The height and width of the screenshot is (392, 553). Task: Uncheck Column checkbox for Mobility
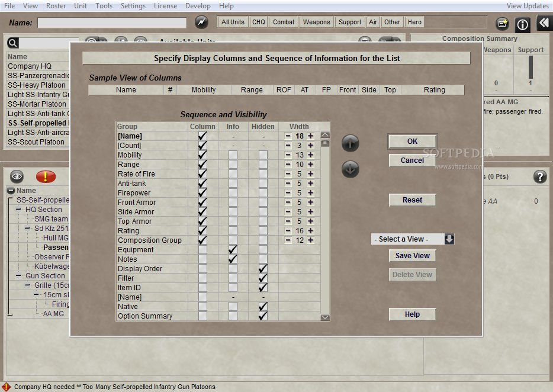tap(202, 155)
